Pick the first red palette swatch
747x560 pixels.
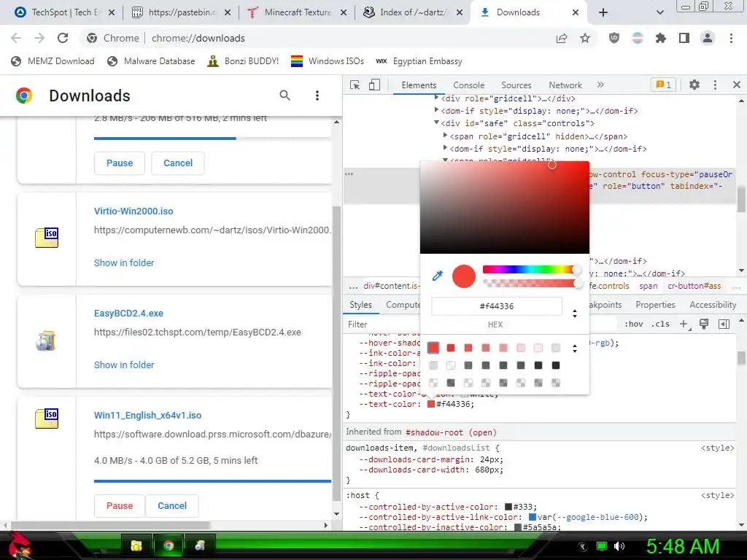coord(433,348)
